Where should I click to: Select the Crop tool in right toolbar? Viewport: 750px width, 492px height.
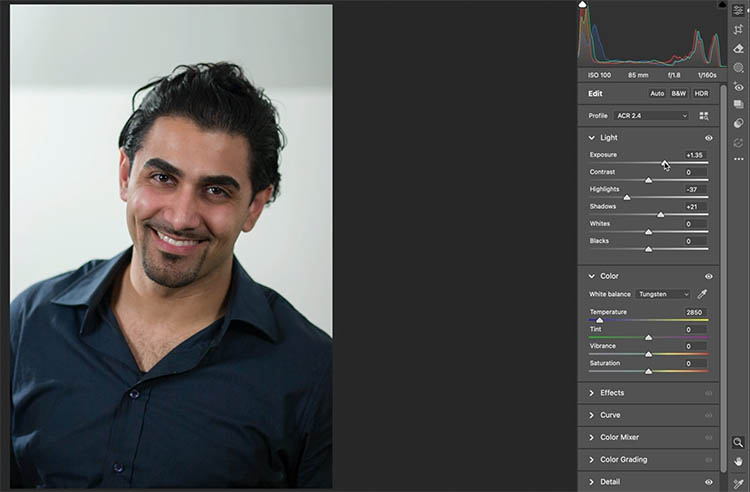(x=739, y=29)
